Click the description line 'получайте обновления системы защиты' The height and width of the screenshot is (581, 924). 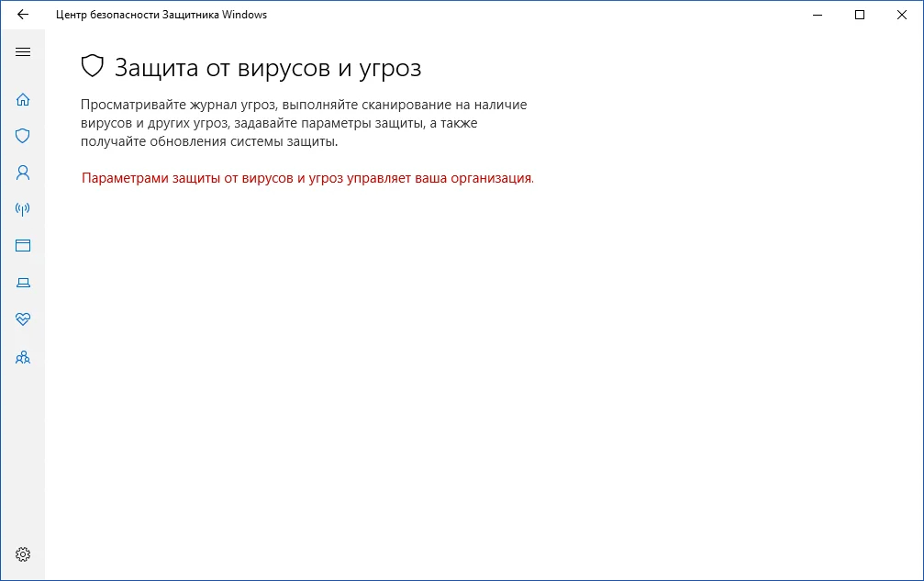click(209, 141)
